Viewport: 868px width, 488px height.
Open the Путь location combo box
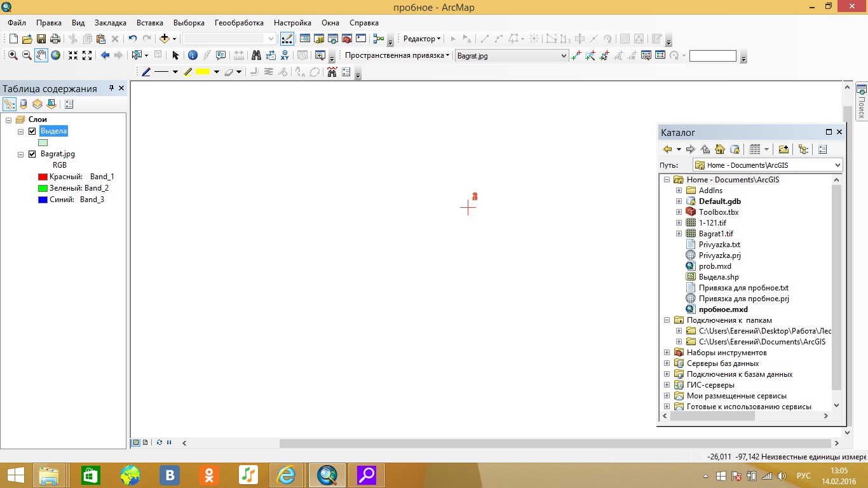[x=836, y=165]
